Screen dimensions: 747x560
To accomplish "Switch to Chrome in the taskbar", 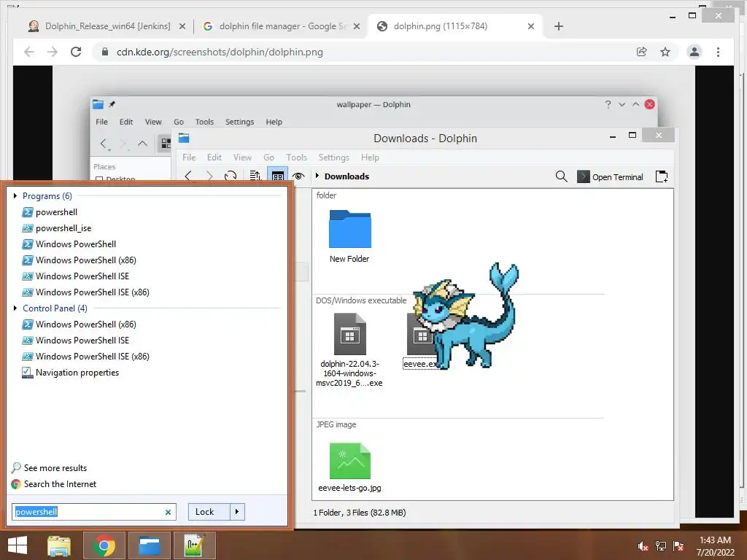I will pos(104,545).
